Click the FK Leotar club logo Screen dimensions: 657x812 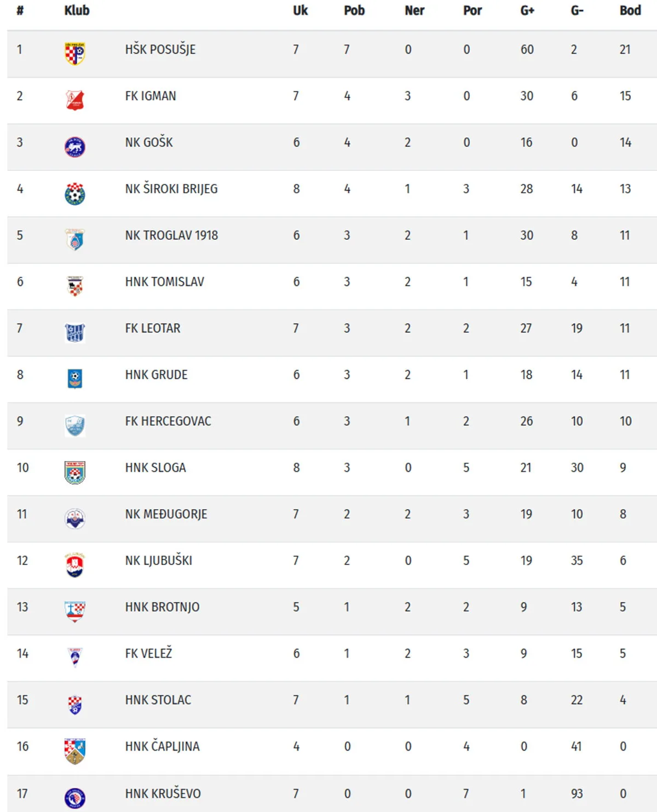75,332
